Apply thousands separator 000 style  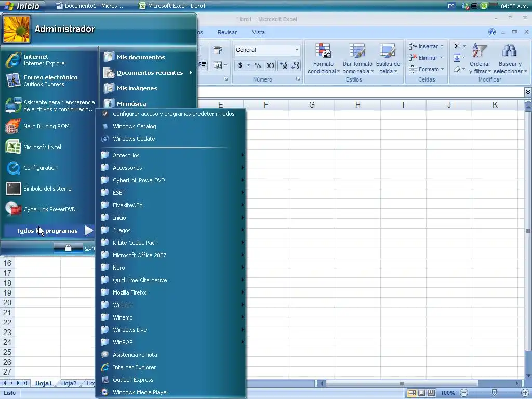point(270,65)
